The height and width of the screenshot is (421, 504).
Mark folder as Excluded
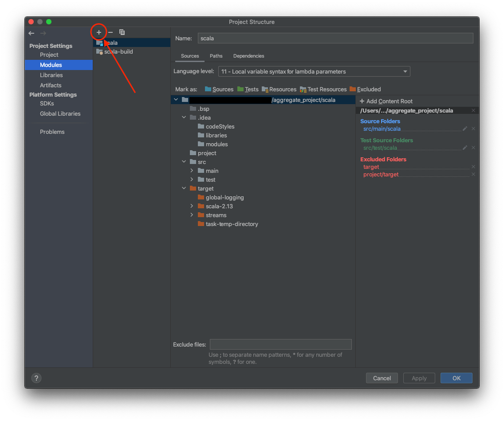[365, 89]
